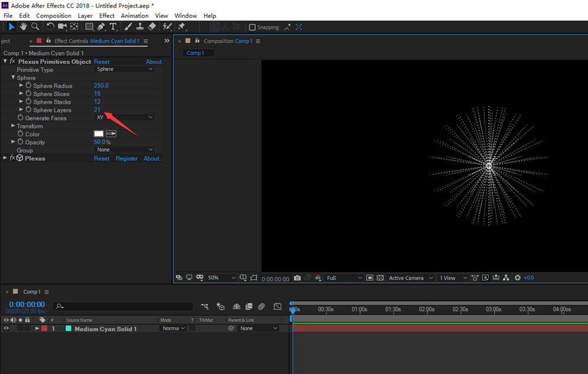Click the Register link for Plexus
Screen dimensions: 588x374
(x=126, y=159)
